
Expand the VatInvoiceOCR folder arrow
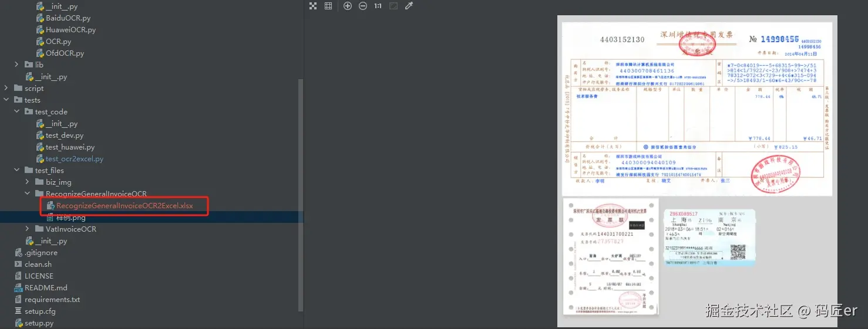[x=27, y=229]
